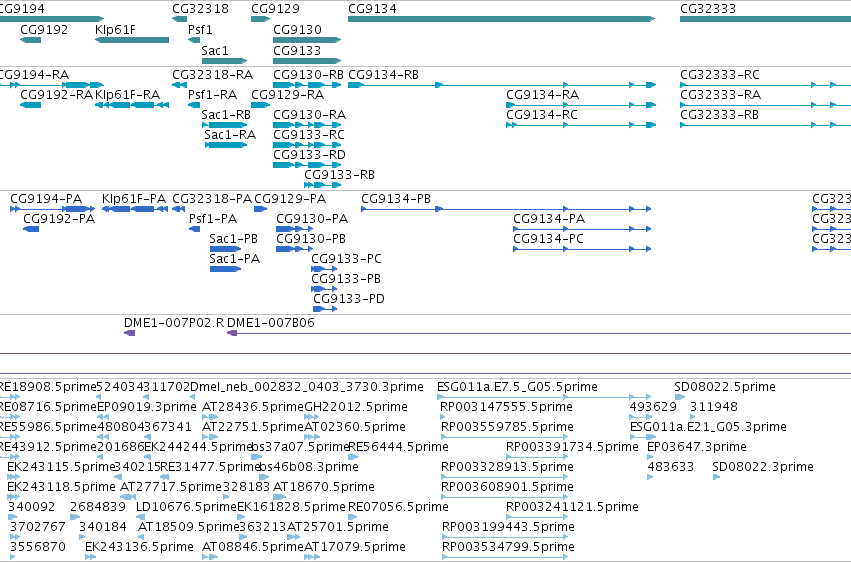Click the RP003241121.5prime EST
Viewport: 851px width, 562px height.
[x=537, y=518]
